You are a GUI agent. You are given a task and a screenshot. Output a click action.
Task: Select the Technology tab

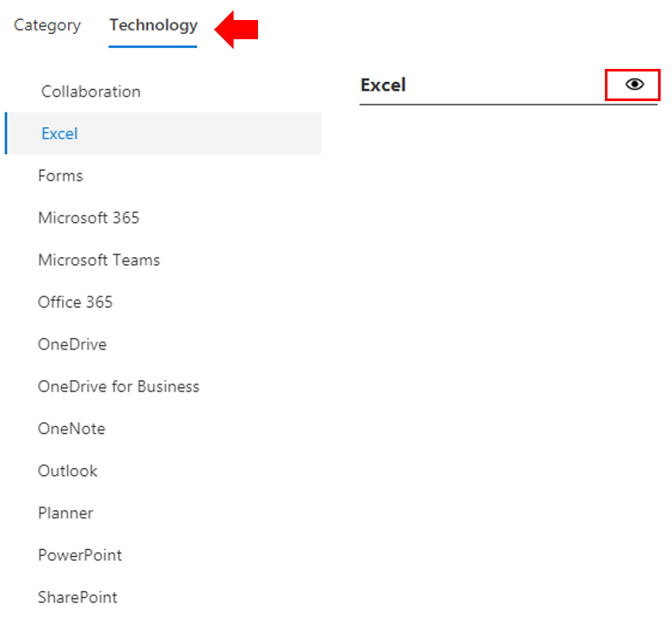(x=153, y=26)
